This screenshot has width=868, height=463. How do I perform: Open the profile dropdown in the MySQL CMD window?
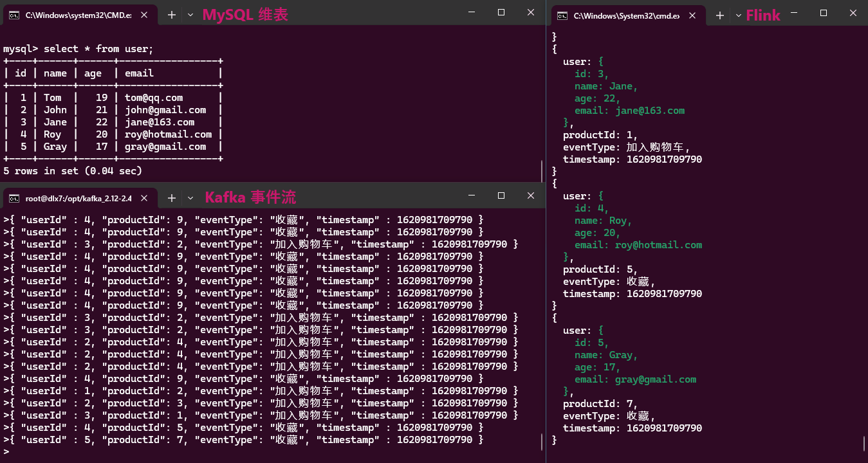190,15
